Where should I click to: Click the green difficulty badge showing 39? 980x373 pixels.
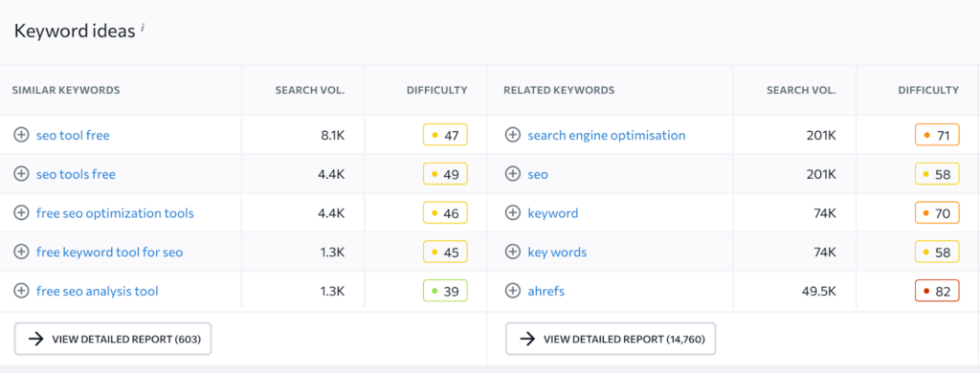tap(445, 291)
